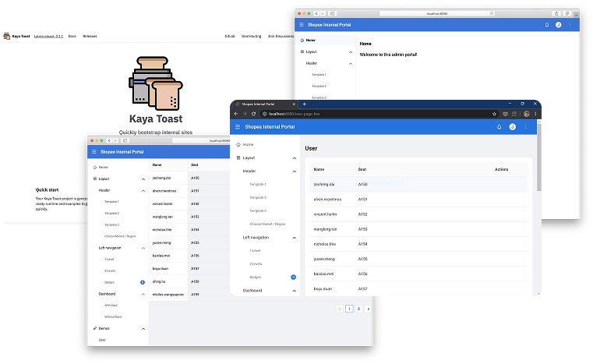
Task: Open the Contributing link on the Kaya Toast page
Action: point(252,37)
